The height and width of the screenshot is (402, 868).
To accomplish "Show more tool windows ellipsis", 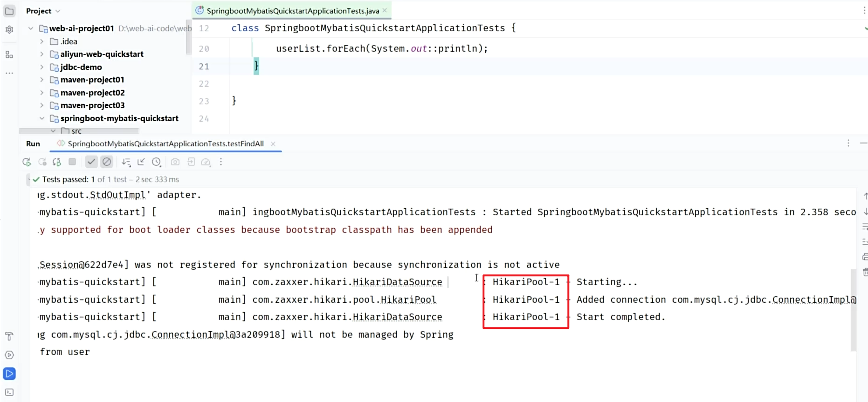I will coord(9,73).
